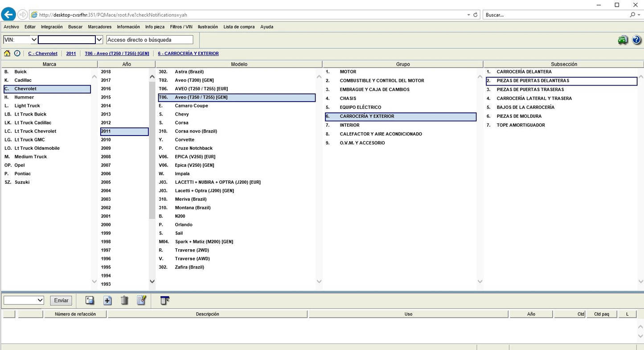The height and width of the screenshot is (350, 644).
Task: Open the column options list icon
Action: [165, 301]
